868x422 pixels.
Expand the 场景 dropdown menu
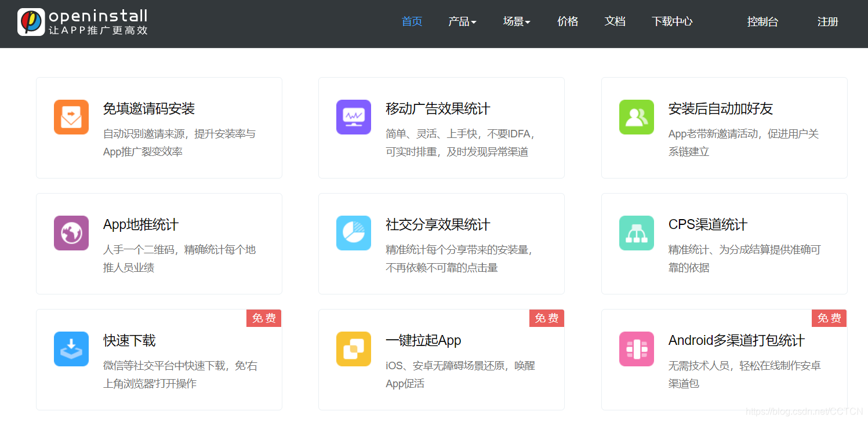pos(516,21)
